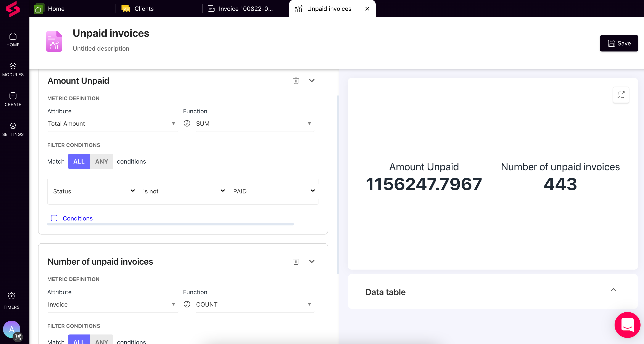Click the user avatar A

(11, 329)
